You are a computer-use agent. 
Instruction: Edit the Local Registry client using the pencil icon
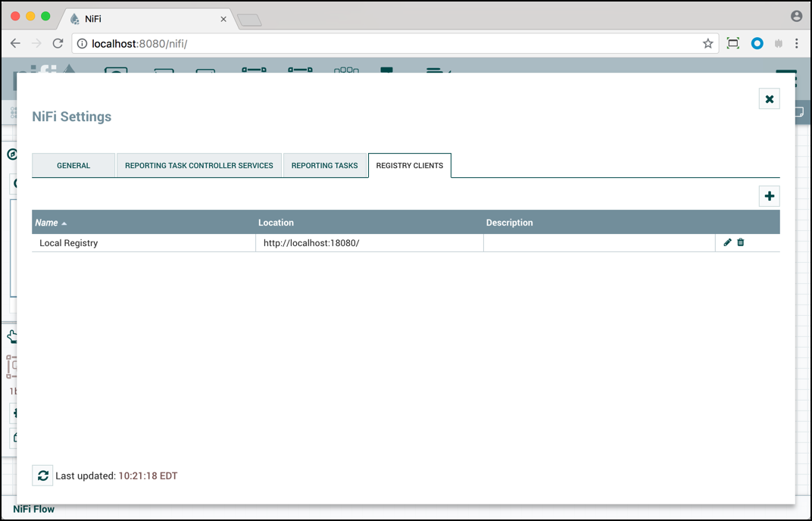tap(726, 242)
